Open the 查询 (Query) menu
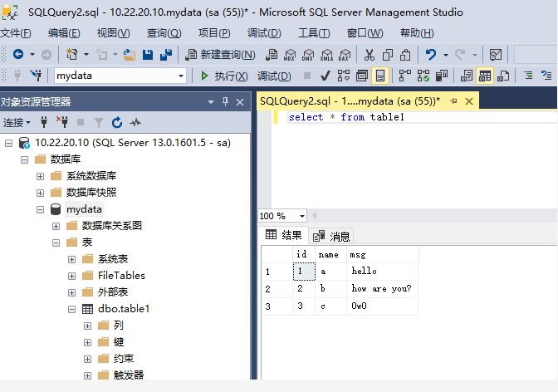This screenshot has width=558, height=392. tap(164, 33)
